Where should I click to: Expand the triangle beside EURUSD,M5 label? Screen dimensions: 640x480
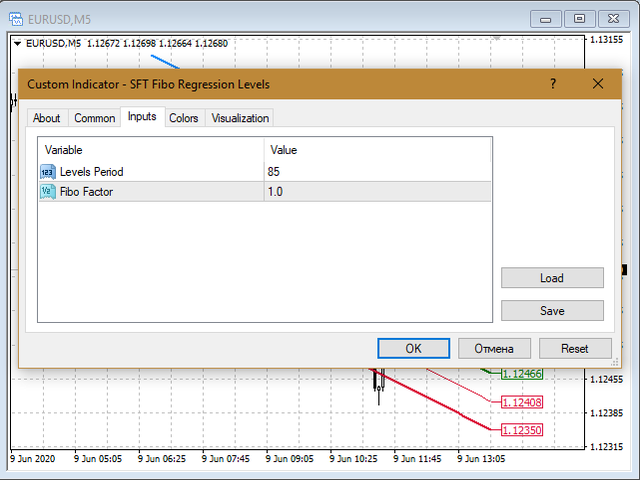click(x=17, y=43)
